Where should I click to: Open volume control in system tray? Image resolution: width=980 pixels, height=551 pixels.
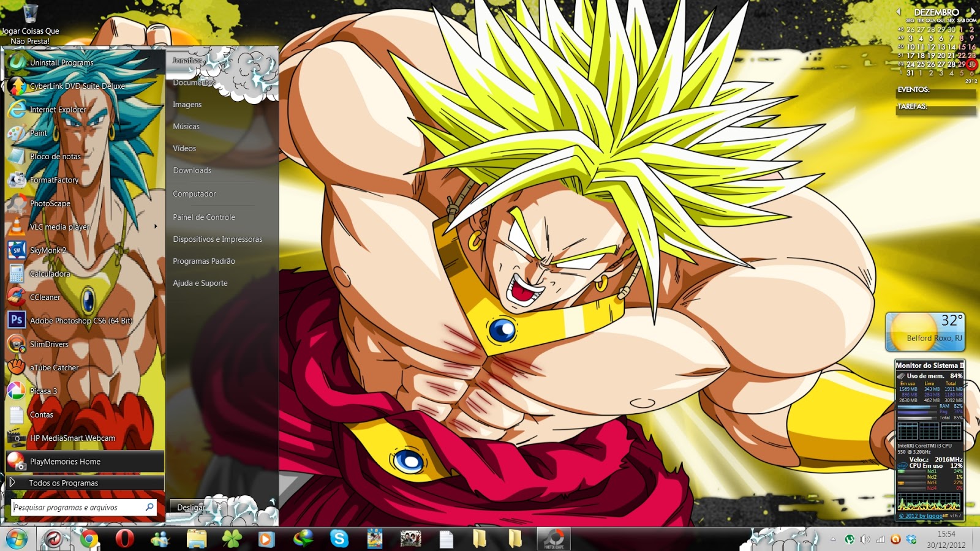(865, 539)
